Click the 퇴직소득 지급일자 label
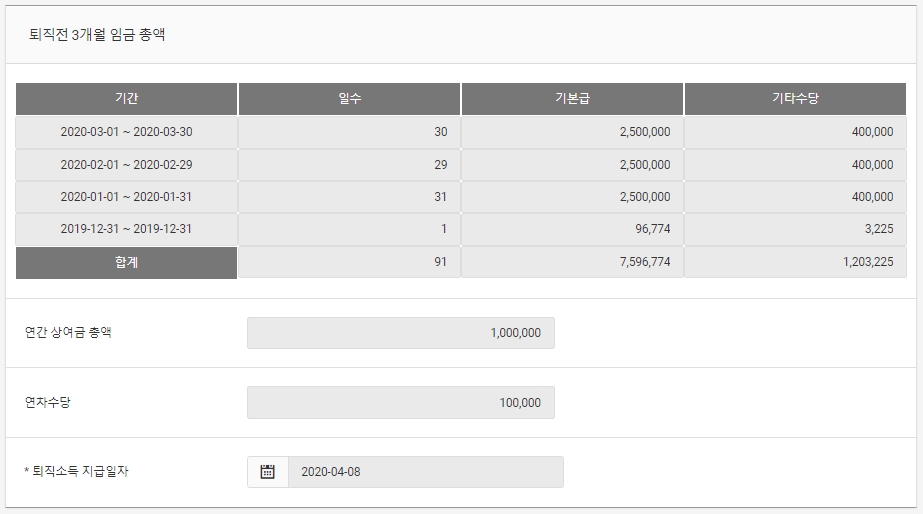 click(x=77, y=471)
